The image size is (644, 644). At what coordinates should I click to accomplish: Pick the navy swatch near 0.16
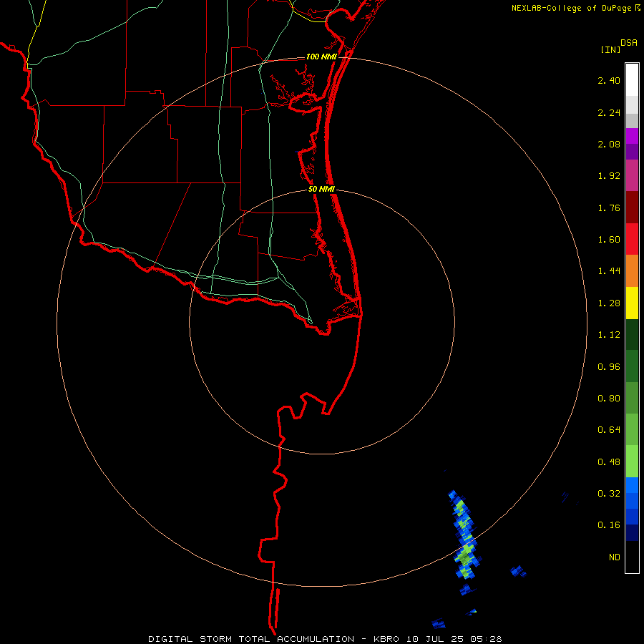[x=632, y=532]
